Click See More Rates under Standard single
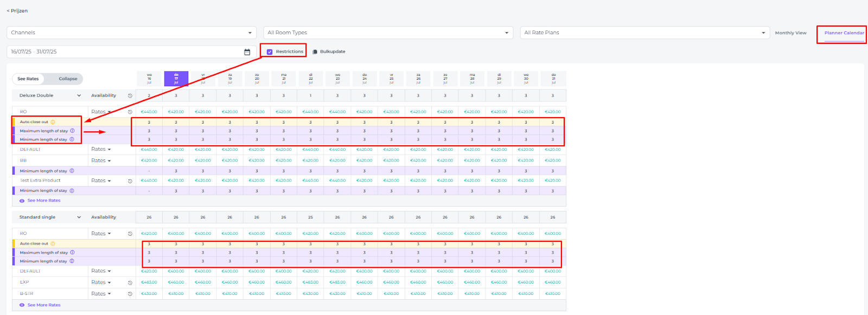 click(x=44, y=305)
